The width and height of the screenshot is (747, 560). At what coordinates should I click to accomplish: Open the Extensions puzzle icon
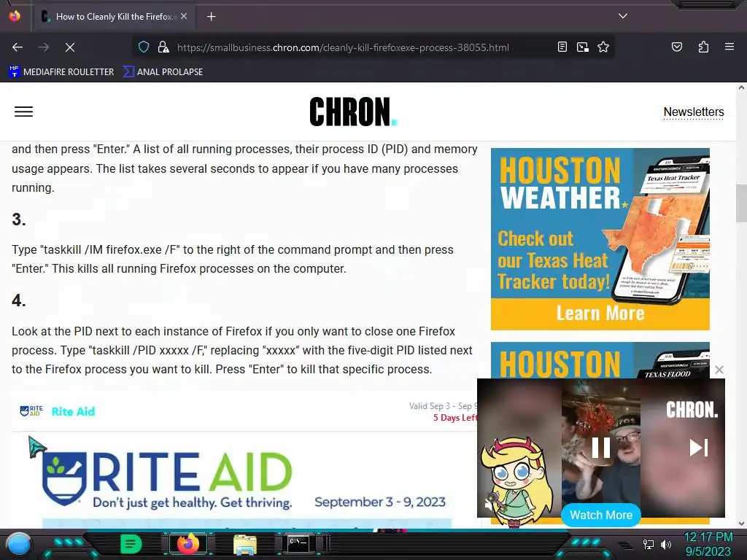click(703, 47)
